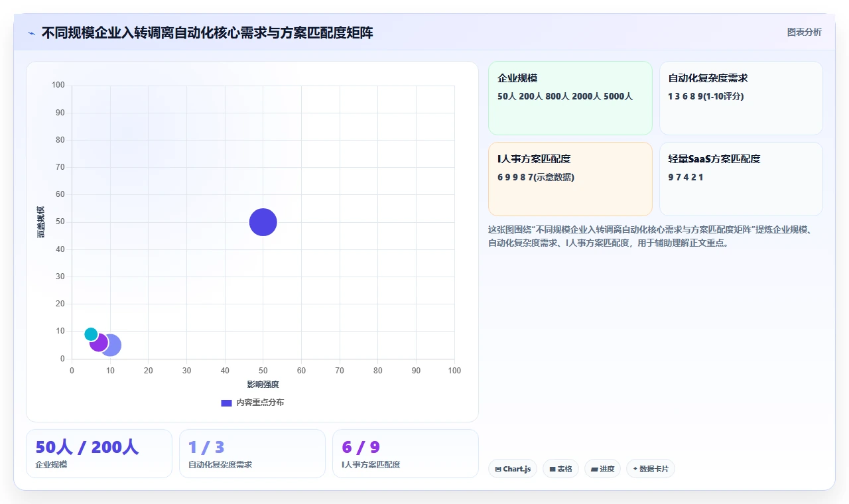Click the 1 / 3 stat value

click(x=206, y=447)
